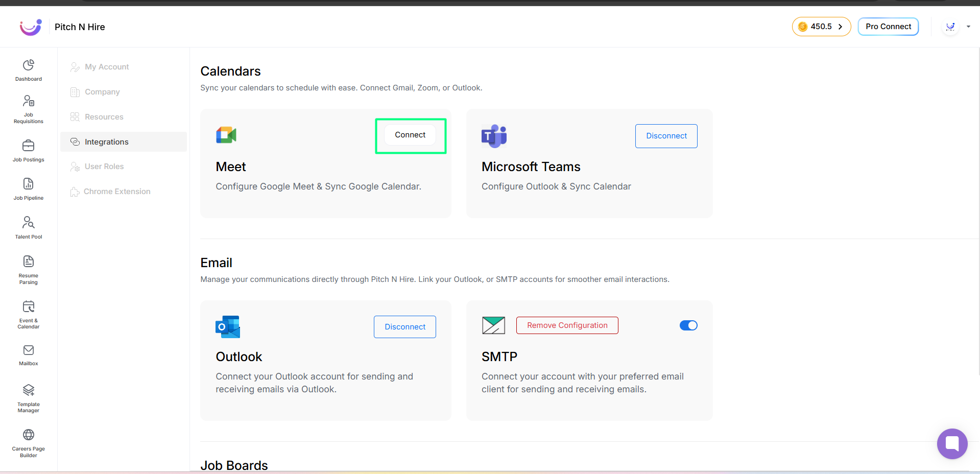
Task: Click the Outlook card title
Action: [x=238, y=357]
